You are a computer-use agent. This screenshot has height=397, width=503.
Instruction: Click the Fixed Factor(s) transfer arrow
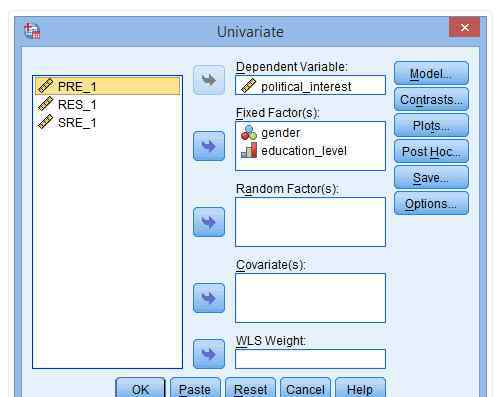pyautogui.click(x=209, y=146)
